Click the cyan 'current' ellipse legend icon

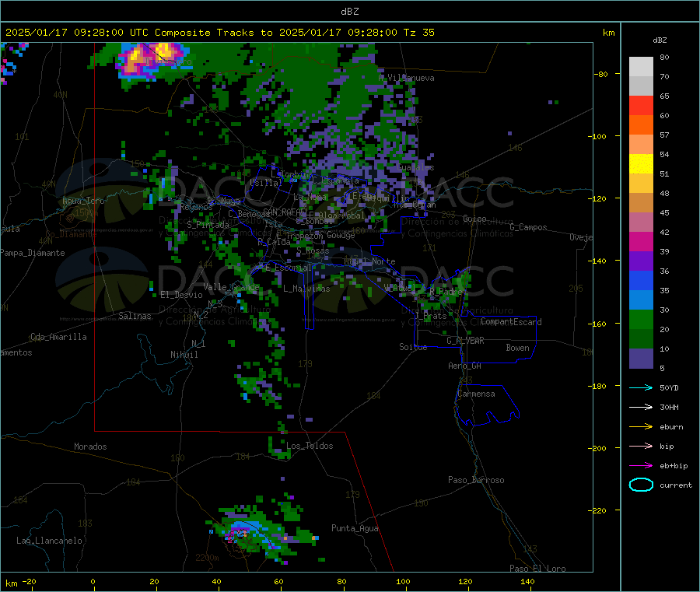tap(641, 485)
